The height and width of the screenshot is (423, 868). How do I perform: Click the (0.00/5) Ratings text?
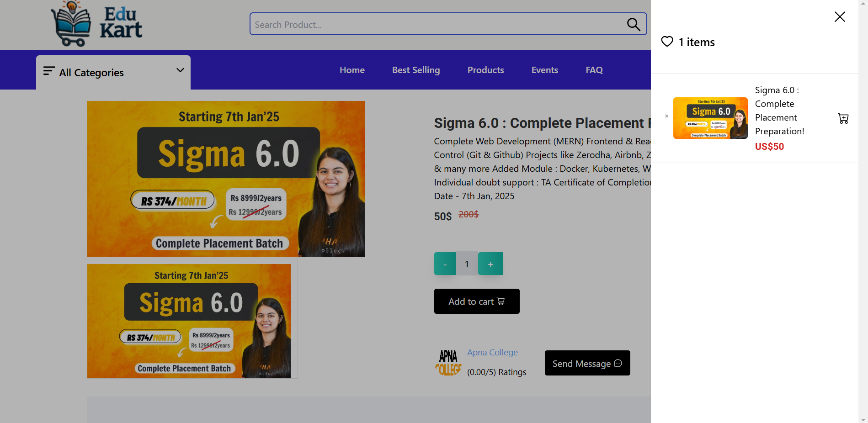(497, 372)
